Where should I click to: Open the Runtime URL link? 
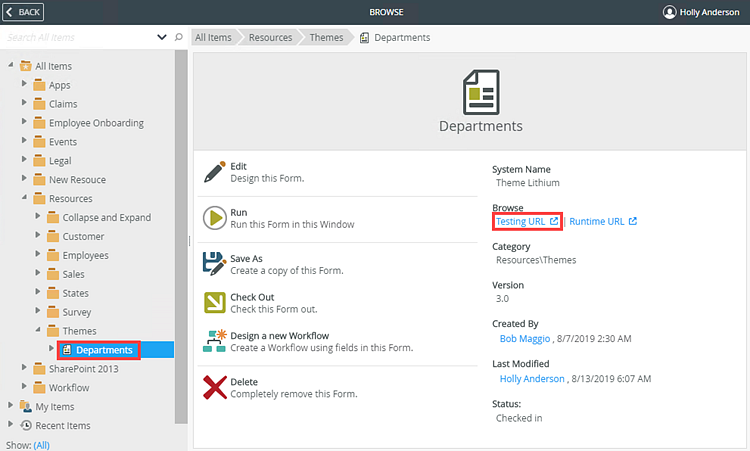[x=603, y=221]
